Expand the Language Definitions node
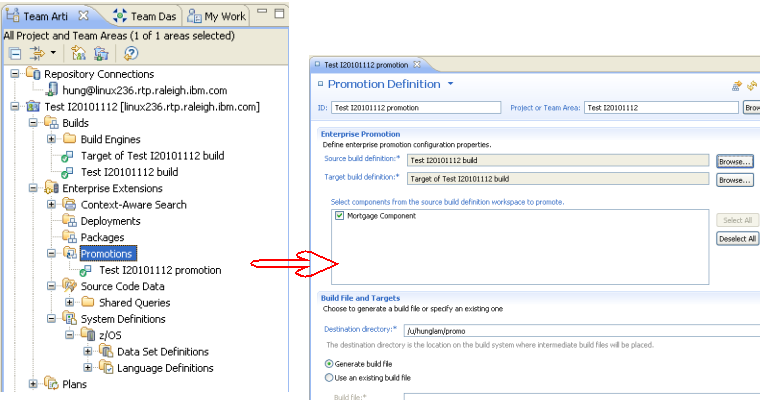The width and height of the screenshot is (760, 400). pos(88,368)
